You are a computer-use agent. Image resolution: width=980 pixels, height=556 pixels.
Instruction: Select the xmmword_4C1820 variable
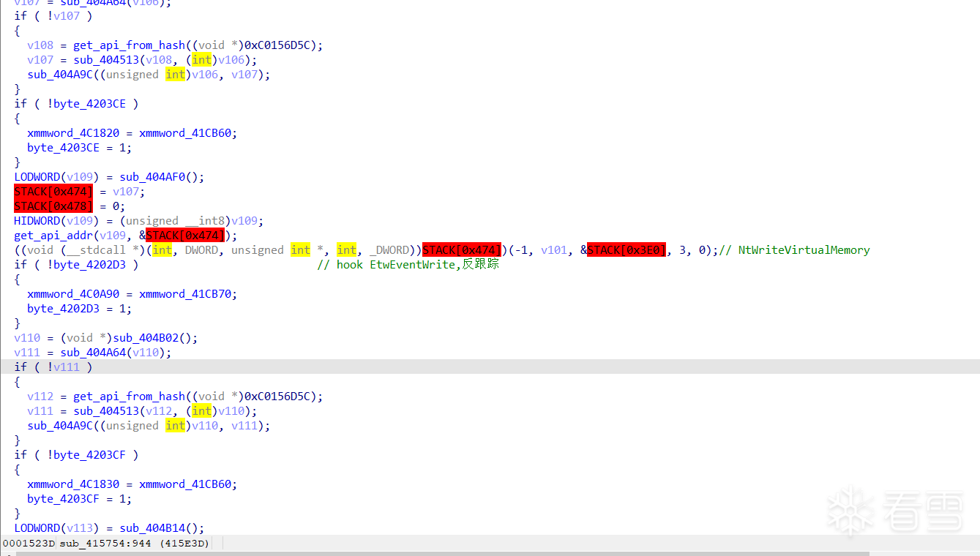(x=73, y=132)
